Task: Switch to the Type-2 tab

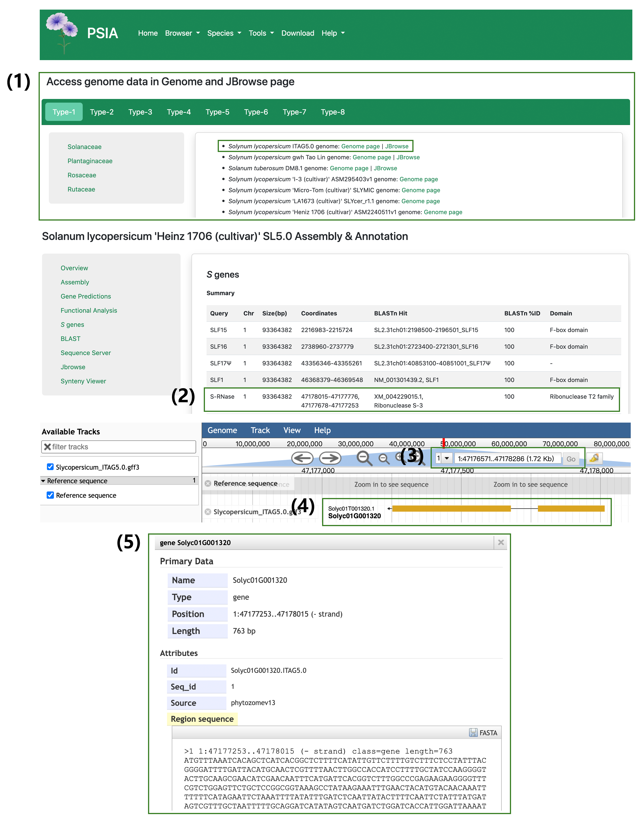Action: point(101,112)
